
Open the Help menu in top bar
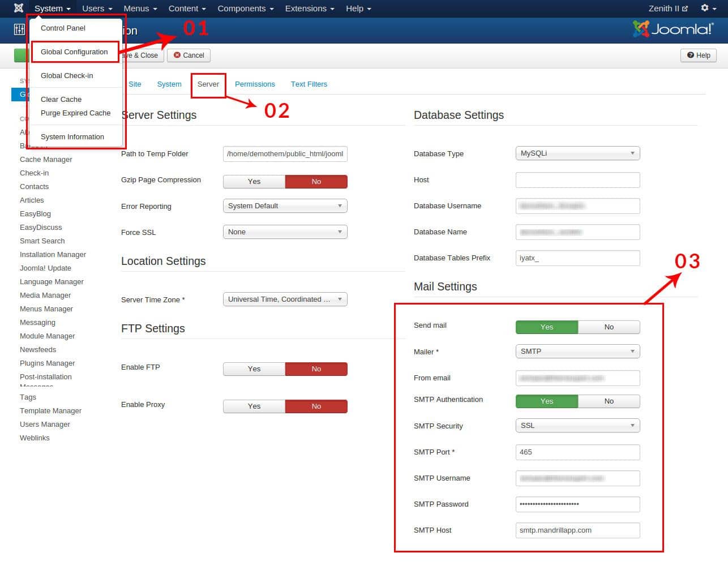pos(358,8)
